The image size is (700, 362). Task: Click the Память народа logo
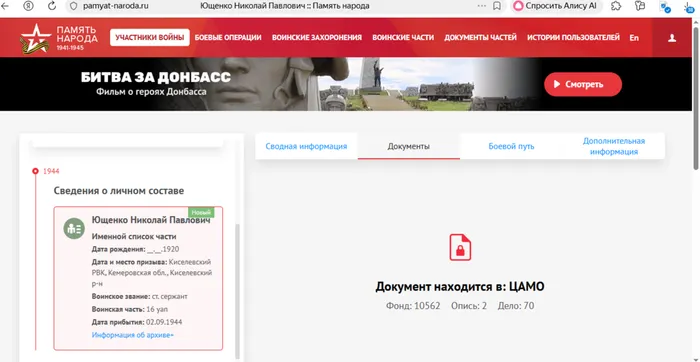pyautogui.click(x=59, y=38)
